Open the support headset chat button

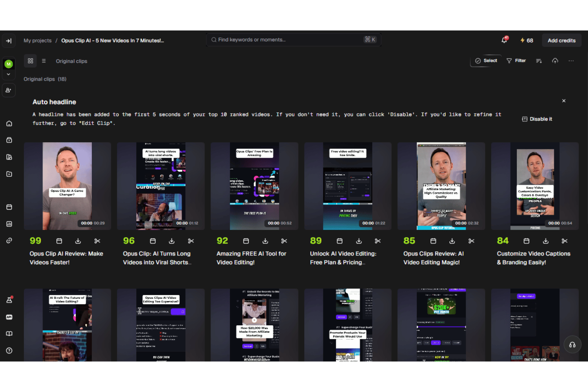572,345
